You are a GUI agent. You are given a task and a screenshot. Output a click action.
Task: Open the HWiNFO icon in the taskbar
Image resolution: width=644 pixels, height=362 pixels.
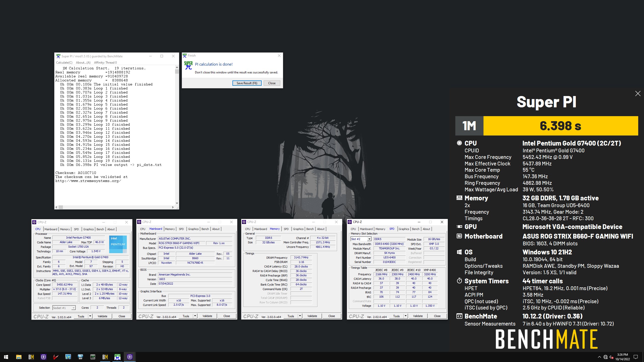tap(80, 357)
